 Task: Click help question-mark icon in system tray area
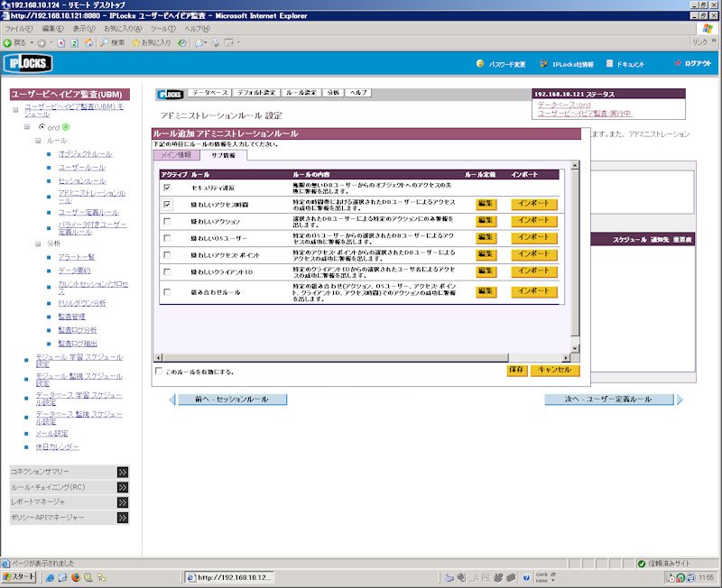[x=526, y=577]
